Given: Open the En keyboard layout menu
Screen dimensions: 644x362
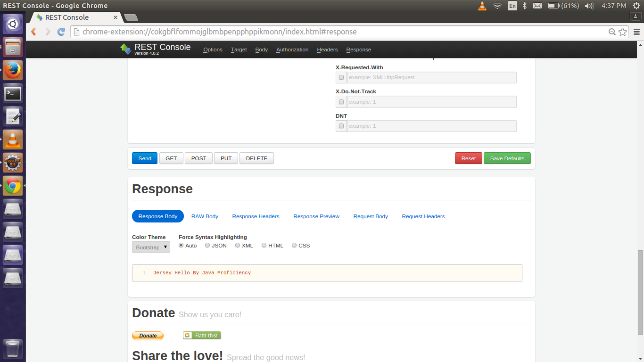Looking at the screenshot, I should tap(512, 7).
